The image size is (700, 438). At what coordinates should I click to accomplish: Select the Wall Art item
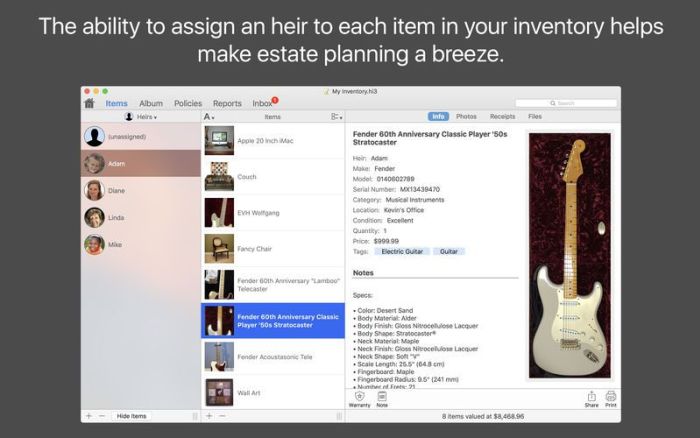273,393
